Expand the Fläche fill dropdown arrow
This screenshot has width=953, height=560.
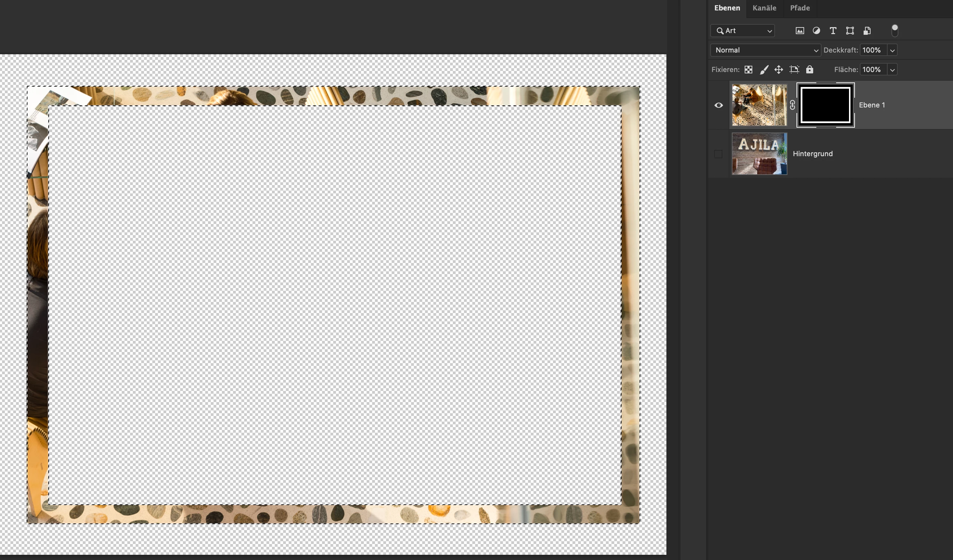click(892, 70)
